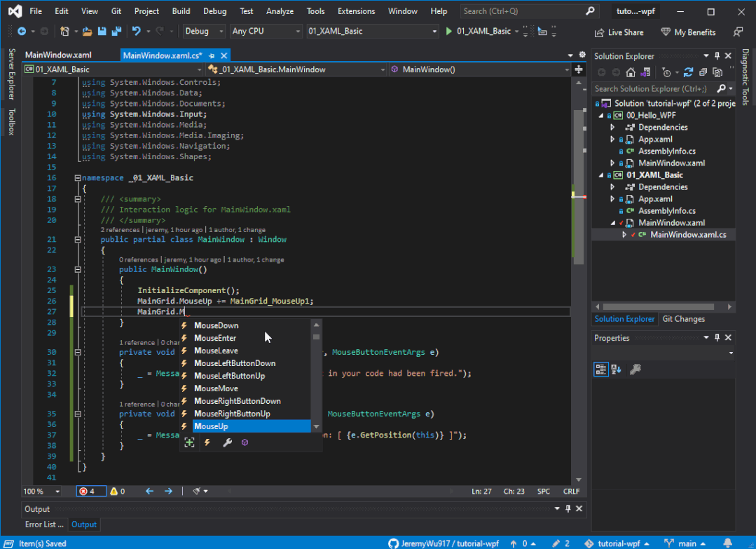This screenshot has width=756, height=549.
Task: Pin the MainWindow.xaml.cs tab
Action: [x=212, y=55]
